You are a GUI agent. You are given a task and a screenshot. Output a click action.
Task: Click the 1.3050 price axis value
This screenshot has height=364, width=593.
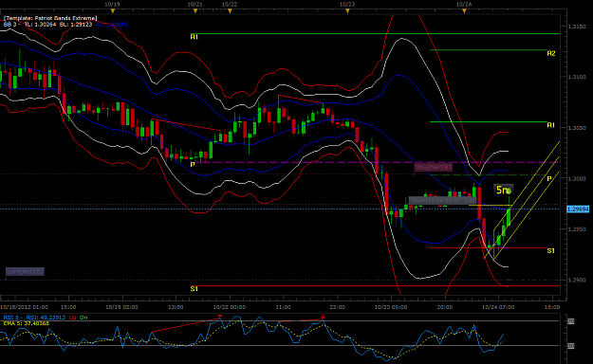(x=578, y=128)
